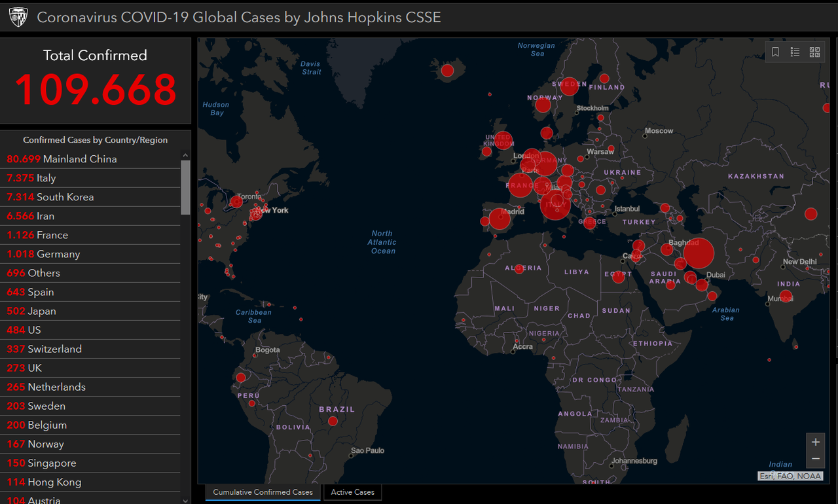Click the country list scrollbar thumb
This screenshot has height=504, width=838.
pos(185,187)
